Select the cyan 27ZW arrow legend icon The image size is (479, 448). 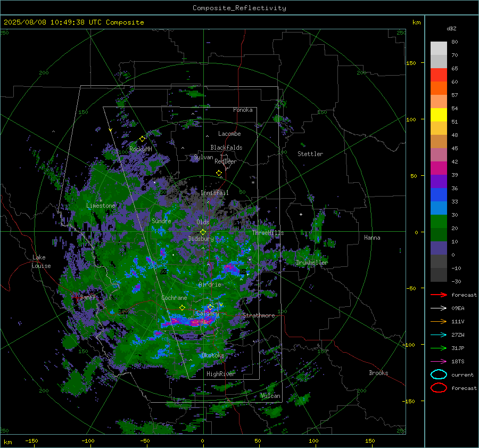click(439, 335)
